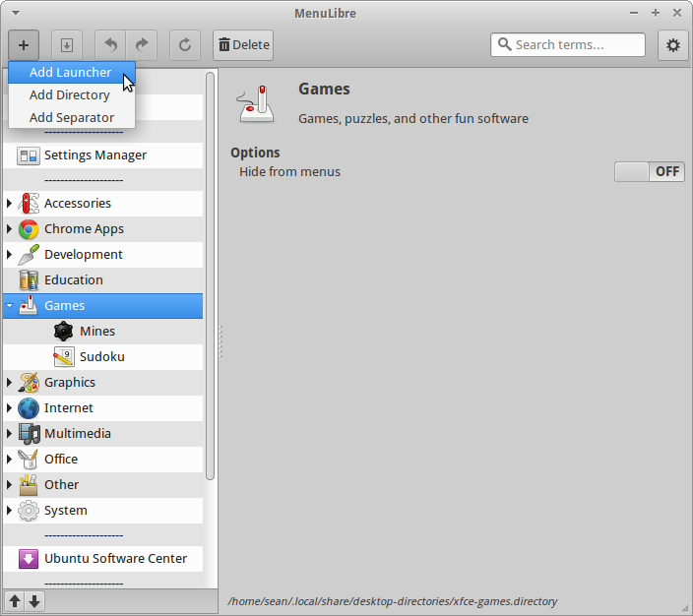The image size is (693, 616).
Task: Choose Add Directory from the menu
Action: (x=72, y=95)
